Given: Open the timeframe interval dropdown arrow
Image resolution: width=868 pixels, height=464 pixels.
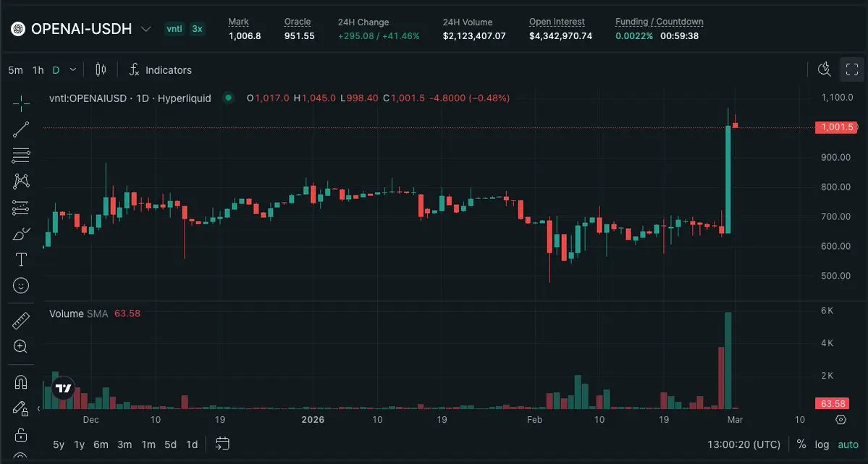Looking at the screenshot, I should [72, 70].
